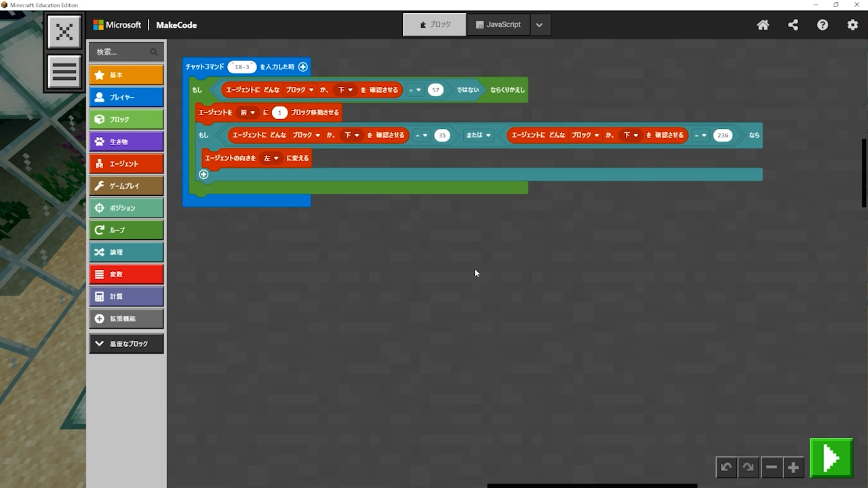This screenshot has width=868, height=488.
Task: Open the language dropdown next to JavaScript
Action: tap(539, 25)
